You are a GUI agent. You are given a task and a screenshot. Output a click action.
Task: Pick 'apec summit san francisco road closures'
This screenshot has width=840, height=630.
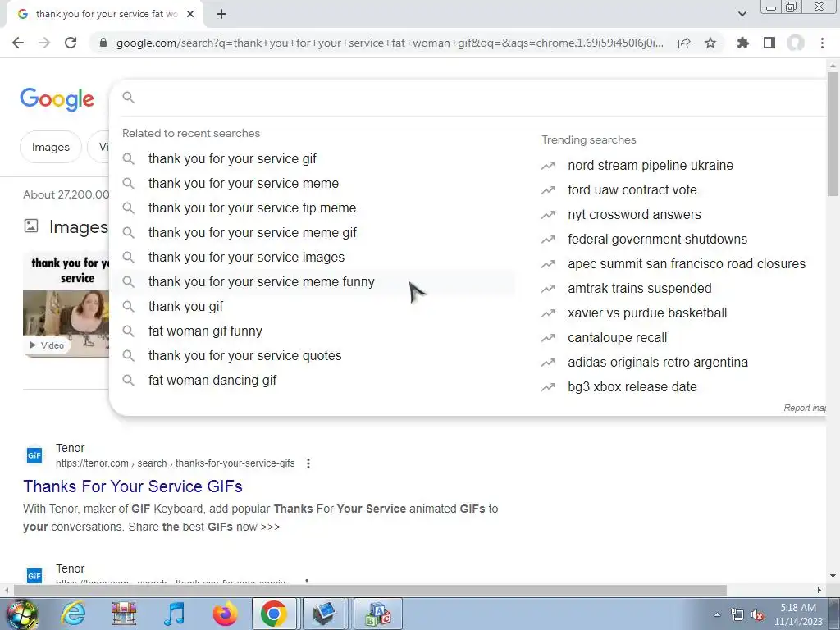[687, 264]
